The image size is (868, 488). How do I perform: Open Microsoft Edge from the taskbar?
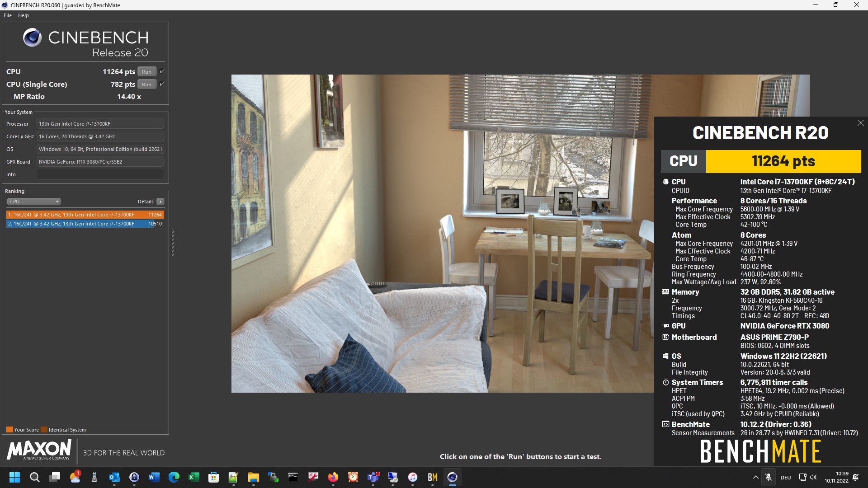coord(174,477)
